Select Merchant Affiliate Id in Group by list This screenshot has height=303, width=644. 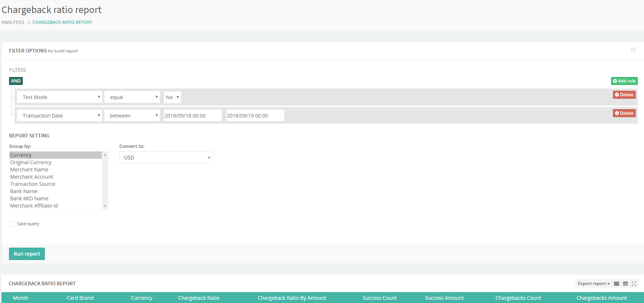tap(56, 206)
